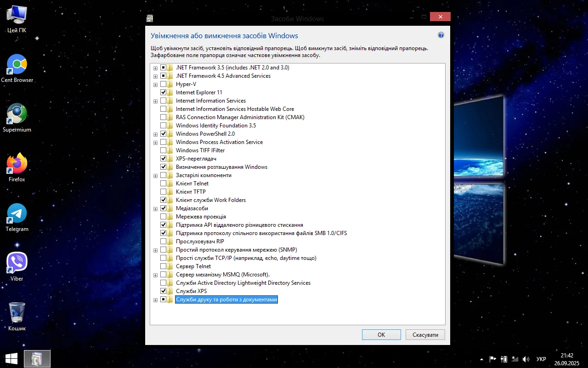588x368 pixels.
Task: Select the Windows TIFF IFilter item
Action: [200, 150]
